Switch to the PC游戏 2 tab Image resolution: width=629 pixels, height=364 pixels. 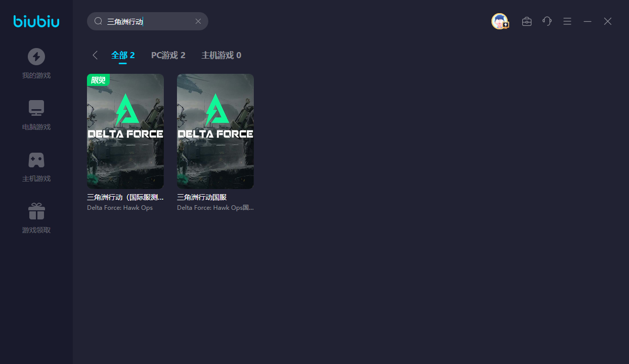(x=168, y=55)
